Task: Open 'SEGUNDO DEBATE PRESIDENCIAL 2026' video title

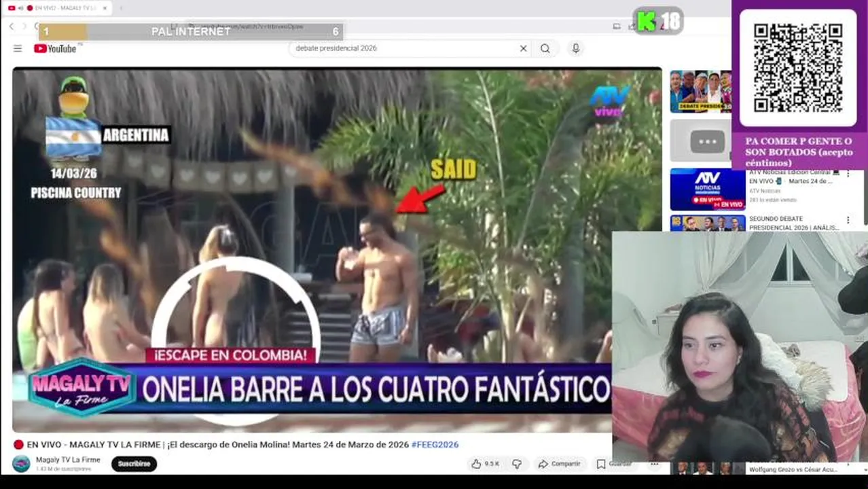Action: [795, 223]
